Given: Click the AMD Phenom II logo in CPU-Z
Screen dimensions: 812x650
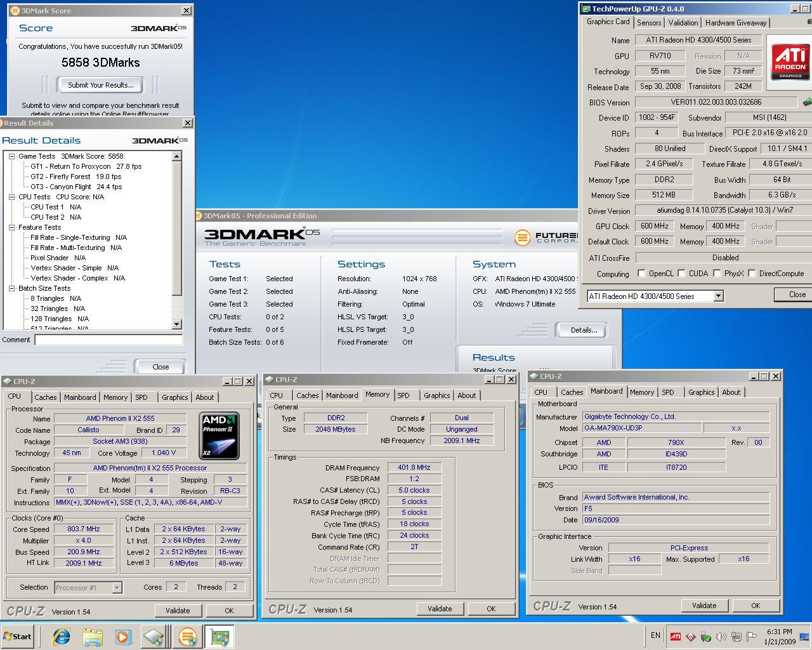Looking at the screenshot, I should 219,435.
